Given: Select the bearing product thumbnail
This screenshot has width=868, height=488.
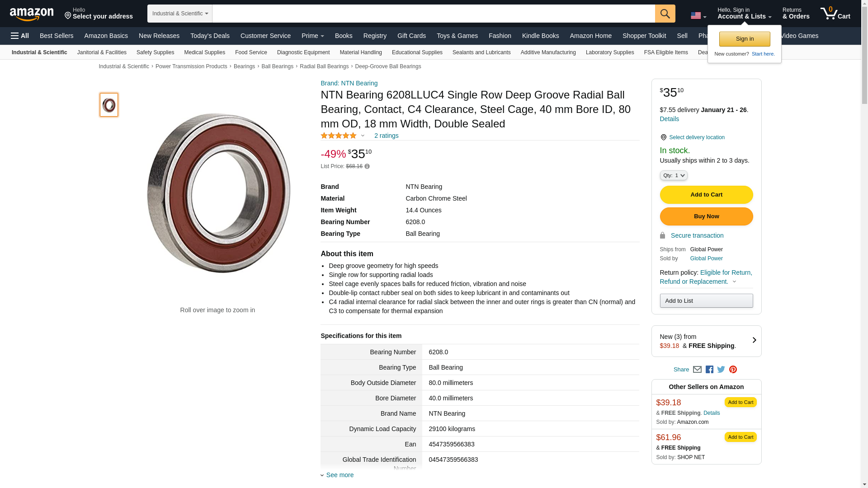Looking at the screenshot, I should (109, 105).
